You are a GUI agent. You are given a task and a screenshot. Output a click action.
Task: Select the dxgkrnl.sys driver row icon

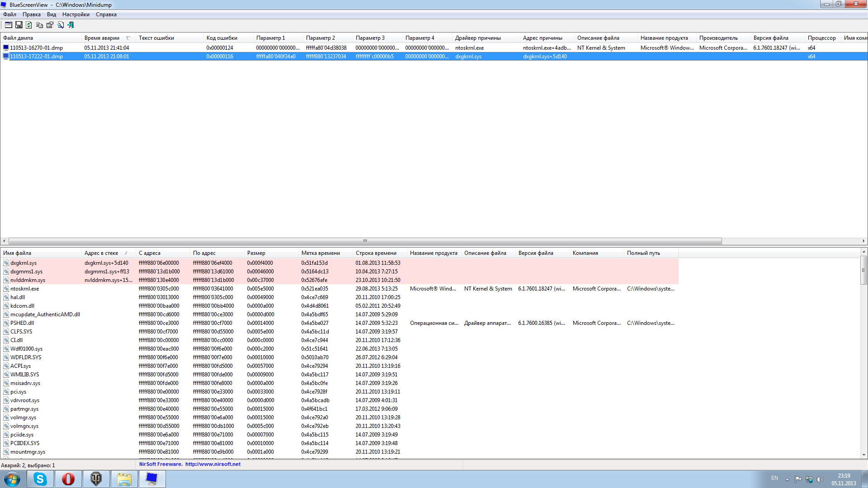pyautogui.click(x=6, y=263)
